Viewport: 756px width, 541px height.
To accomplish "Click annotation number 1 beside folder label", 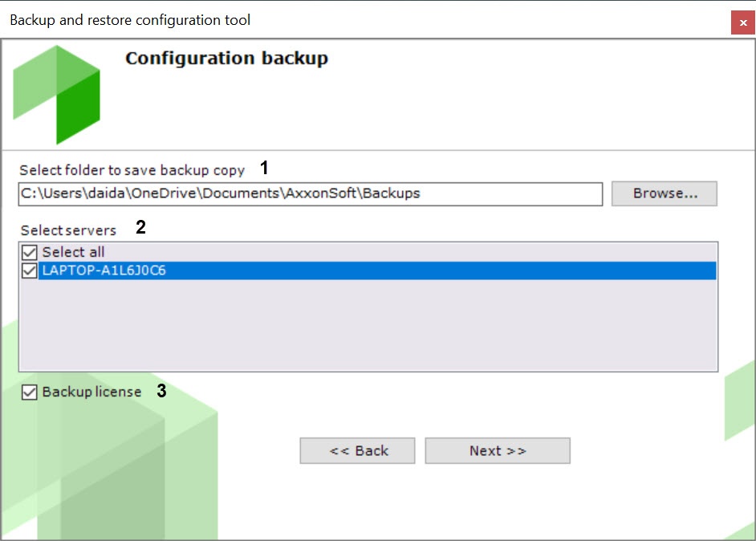I will pyautogui.click(x=264, y=169).
